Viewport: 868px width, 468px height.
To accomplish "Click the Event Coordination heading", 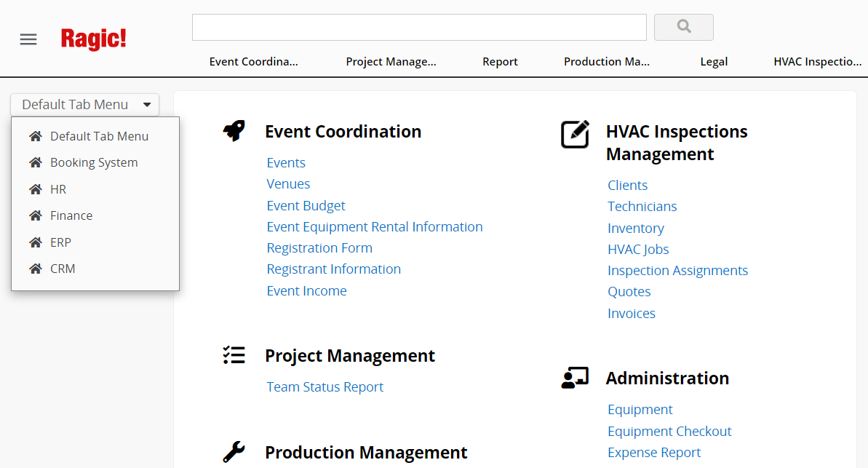I will pos(343,131).
